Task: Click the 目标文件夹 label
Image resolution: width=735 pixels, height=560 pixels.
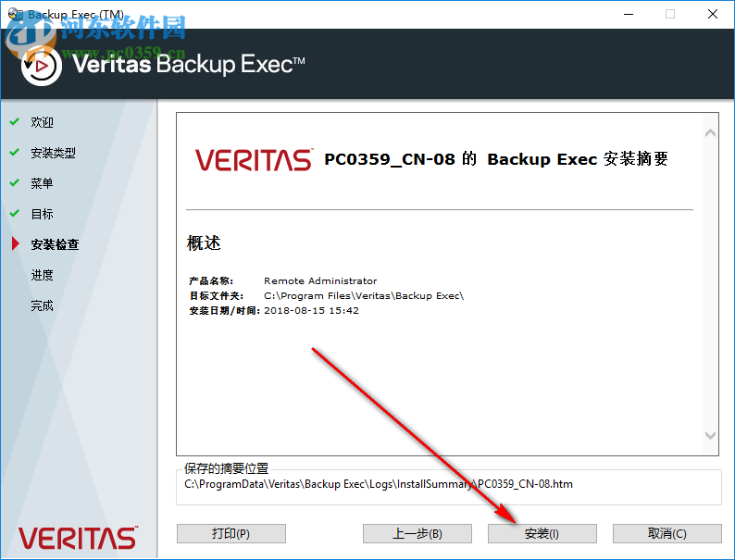Action: pyautogui.click(x=216, y=295)
